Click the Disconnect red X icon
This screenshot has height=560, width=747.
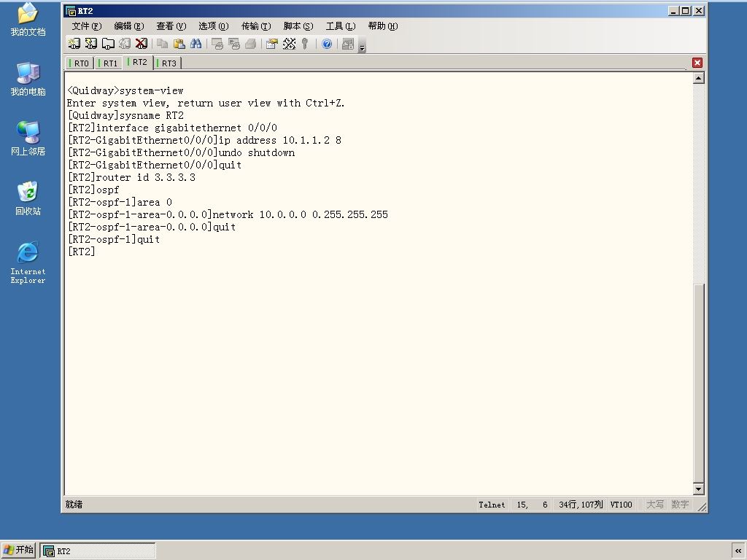(x=142, y=44)
